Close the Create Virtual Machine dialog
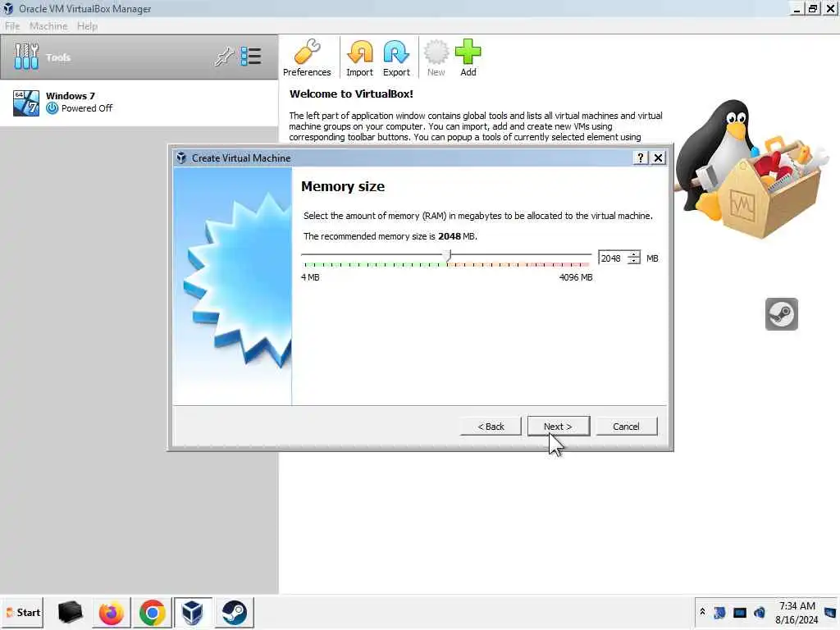 658,157
